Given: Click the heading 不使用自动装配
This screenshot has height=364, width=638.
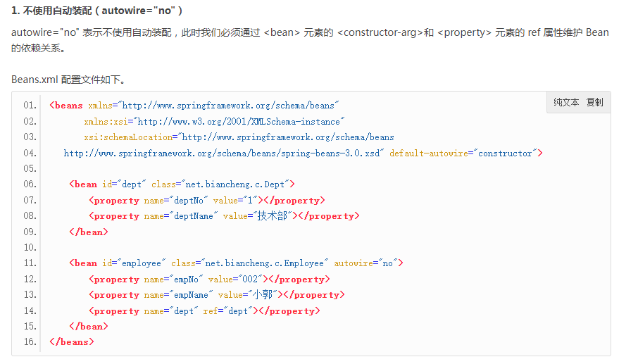Looking at the screenshot, I should [97, 11].
